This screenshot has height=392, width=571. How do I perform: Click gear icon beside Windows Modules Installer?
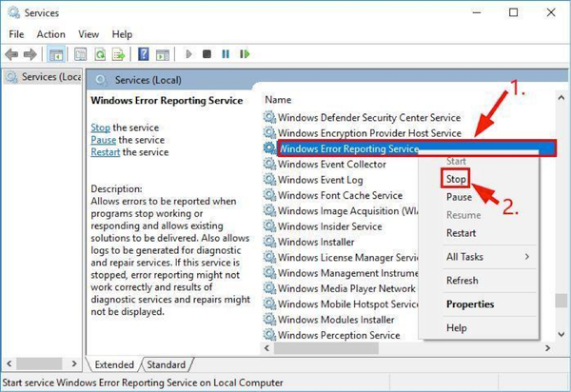click(269, 320)
